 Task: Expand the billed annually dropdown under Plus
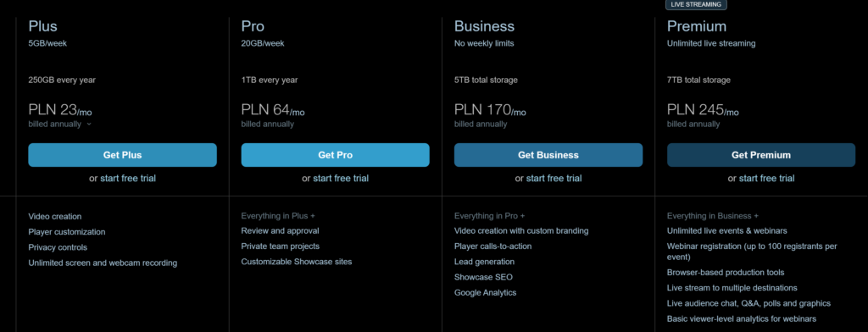[60, 124]
